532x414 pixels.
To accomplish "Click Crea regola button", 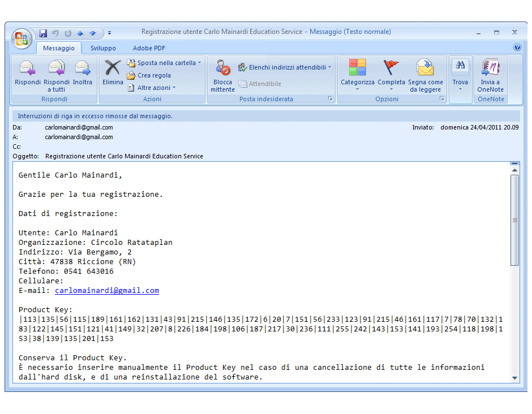I will (x=149, y=75).
